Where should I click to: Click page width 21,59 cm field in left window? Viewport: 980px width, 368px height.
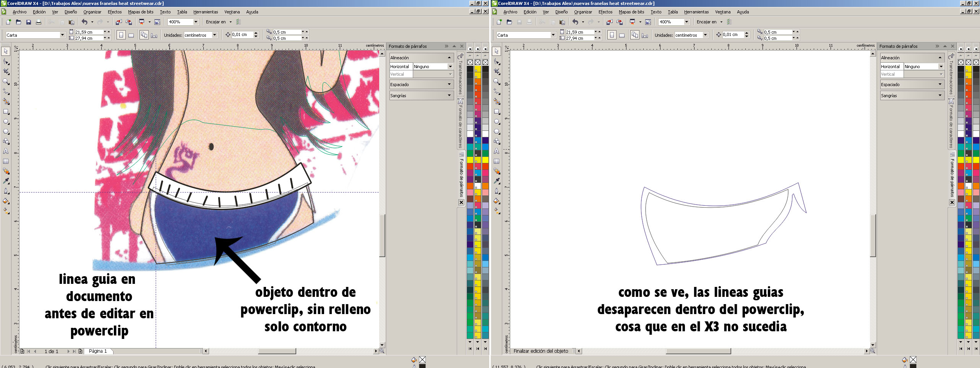coord(89,32)
